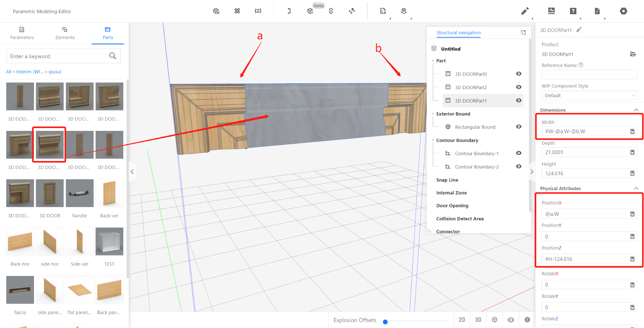Hide Contour Boundary-2 using eye icon
Image resolution: width=644 pixels, height=328 pixels.
click(x=519, y=166)
